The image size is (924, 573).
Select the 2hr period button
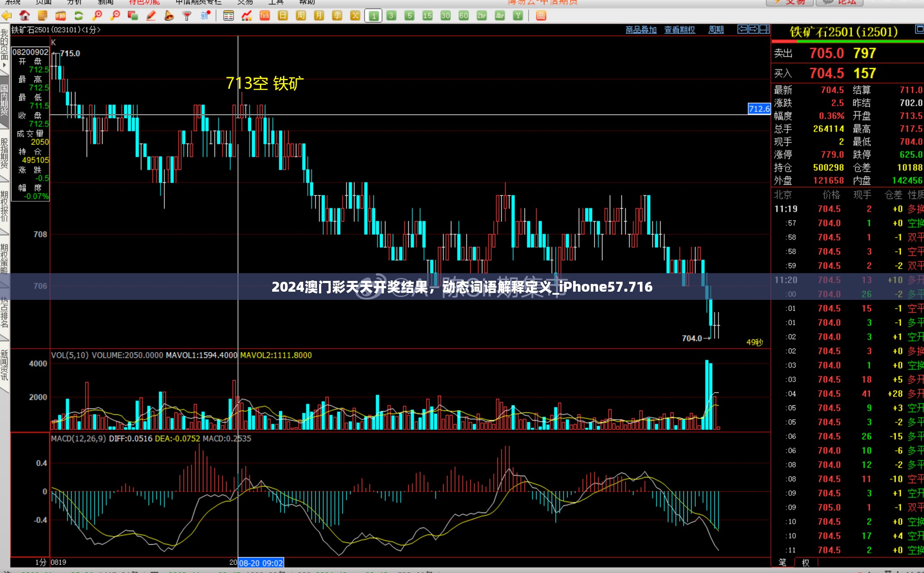click(x=482, y=16)
